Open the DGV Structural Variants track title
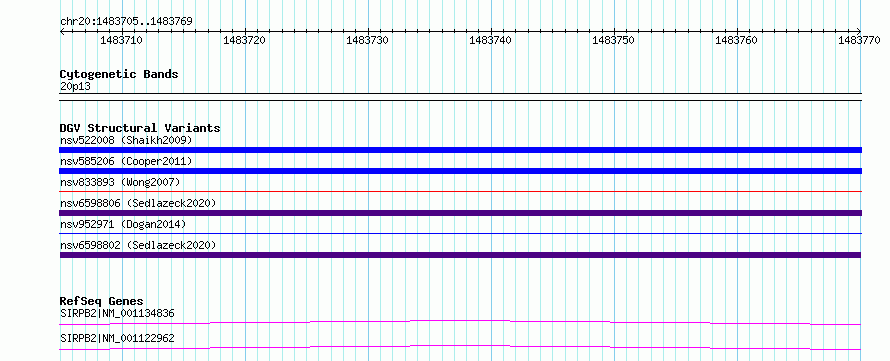The width and height of the screenshot is (890, 361). (x=140, y=128)
